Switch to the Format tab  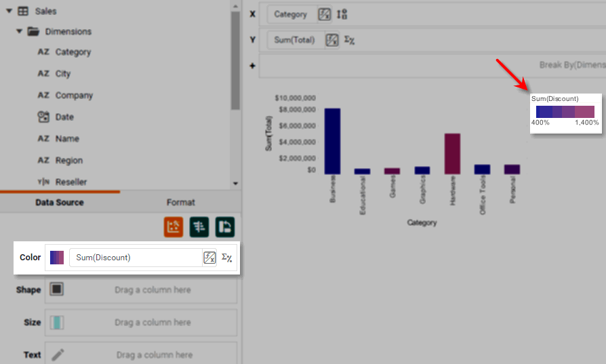pyautogui.click(x=180, y=202)
